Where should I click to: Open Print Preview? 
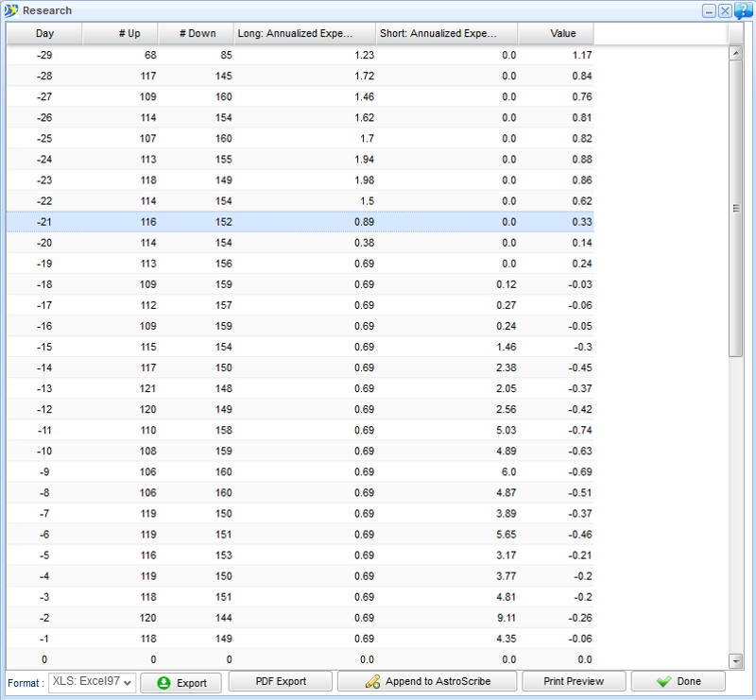point(574,681)
